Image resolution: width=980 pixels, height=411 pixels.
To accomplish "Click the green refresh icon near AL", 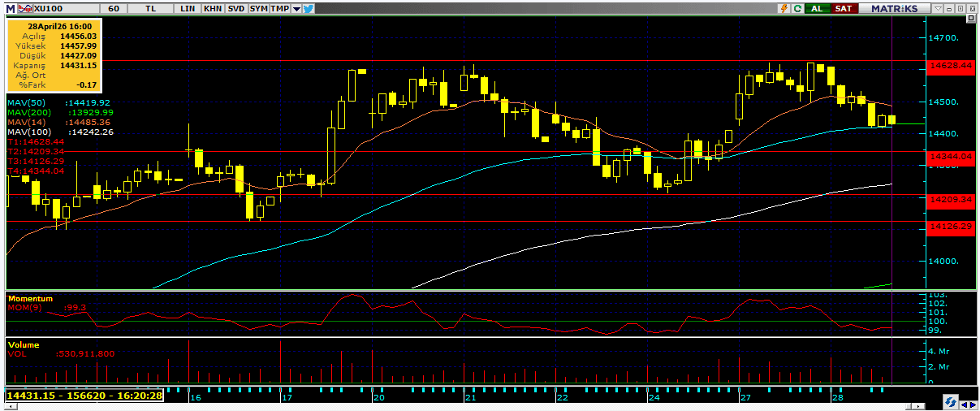I will pyautogui.click(x=798, y=8).
